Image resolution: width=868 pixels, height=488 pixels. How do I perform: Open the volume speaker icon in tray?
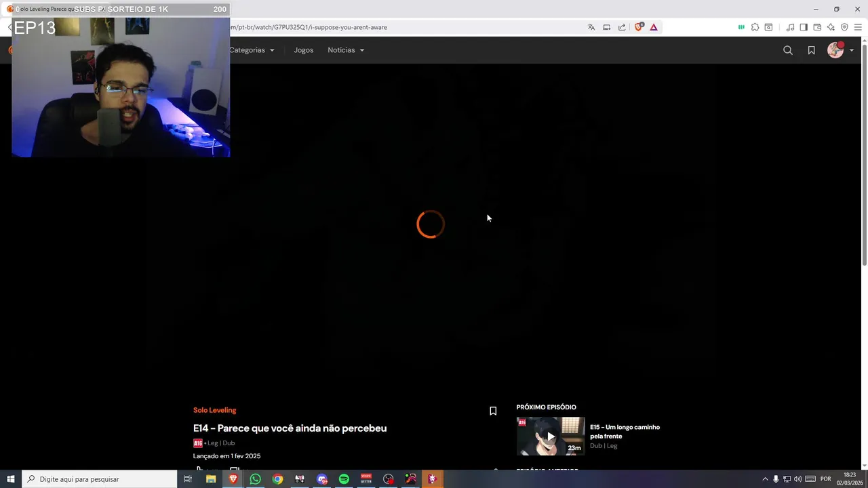pyautogui.click(x=797, y=479)
